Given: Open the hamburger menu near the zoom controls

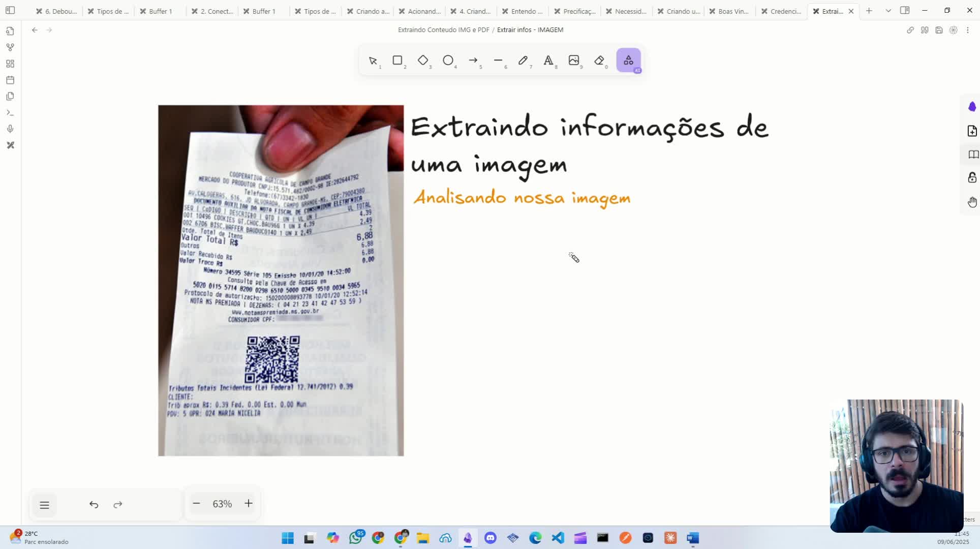Looking at the screenshot, I should pyautogui.click(x=45, y=505).
